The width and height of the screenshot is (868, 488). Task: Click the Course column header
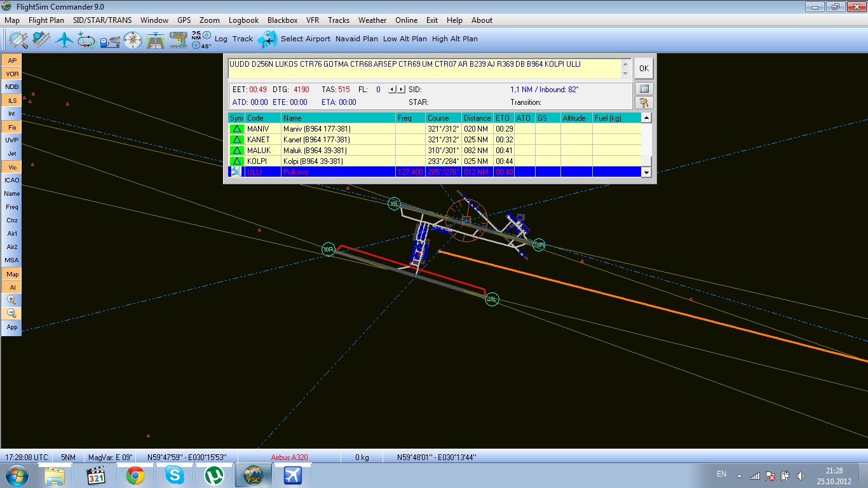[443, 118]
